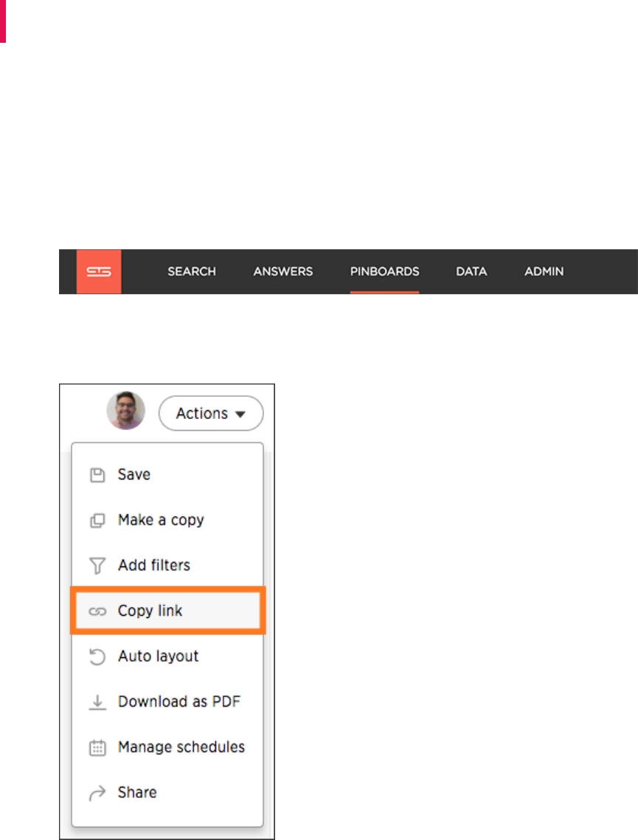Image resolution: width=638 pixels, height=840 pixels.
Task: Choose Manage schedules menu item
Action: tap(167, 747)
